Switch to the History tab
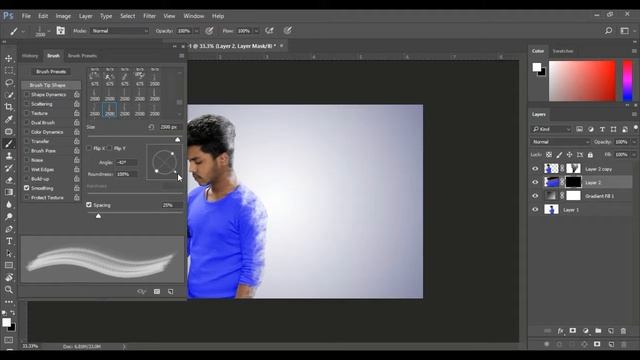This screenshot has height=360, width=640. coord(30,56)
